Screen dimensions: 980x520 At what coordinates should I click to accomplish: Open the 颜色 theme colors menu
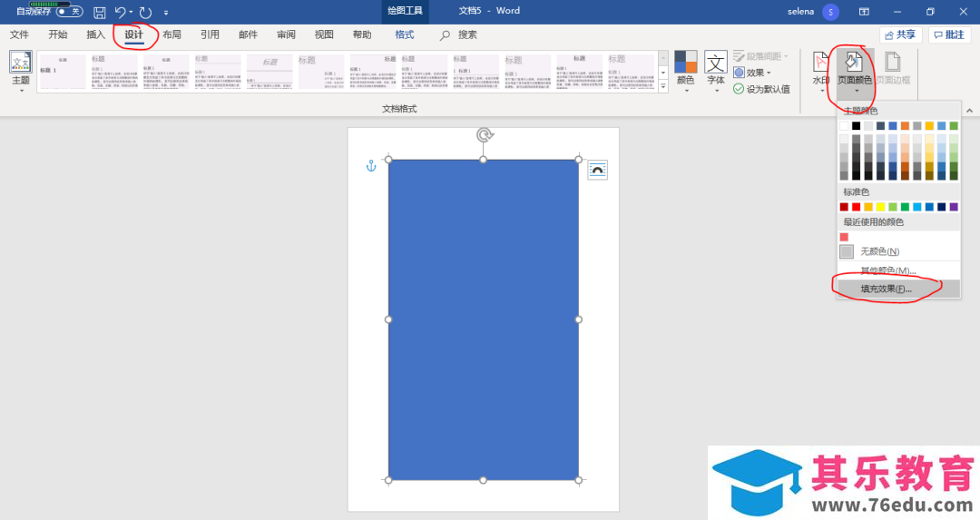[686, 72]
